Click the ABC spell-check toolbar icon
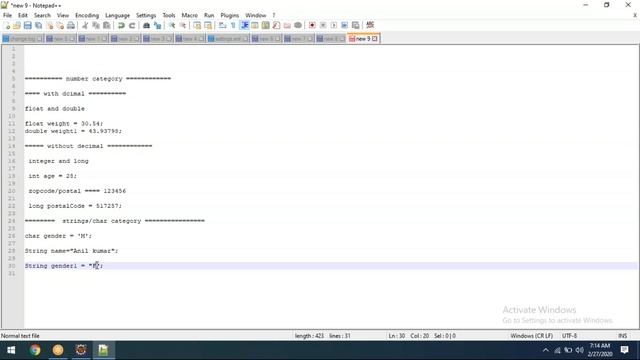Viewport: 640px width, 360px height. tap(370, 25)
